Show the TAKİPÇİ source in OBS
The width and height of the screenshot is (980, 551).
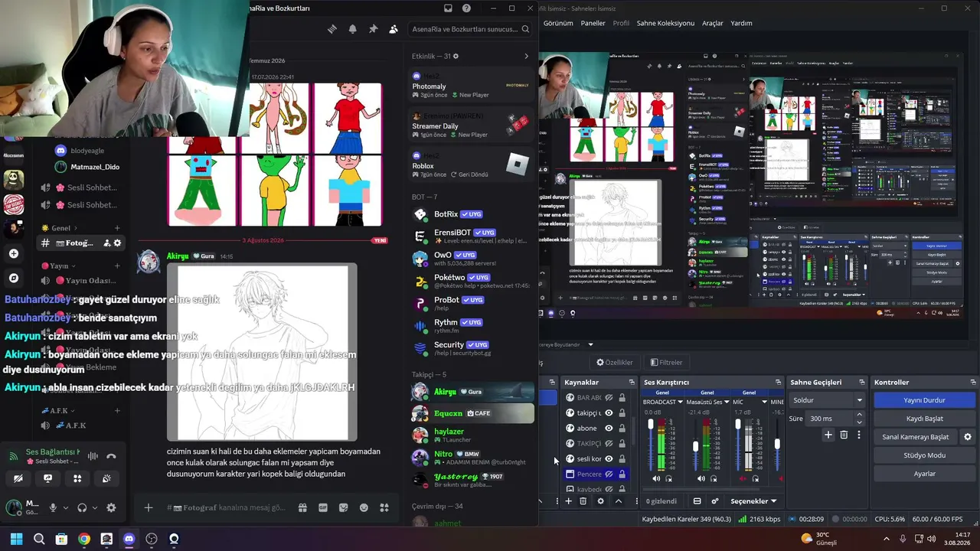pos(609,444)
